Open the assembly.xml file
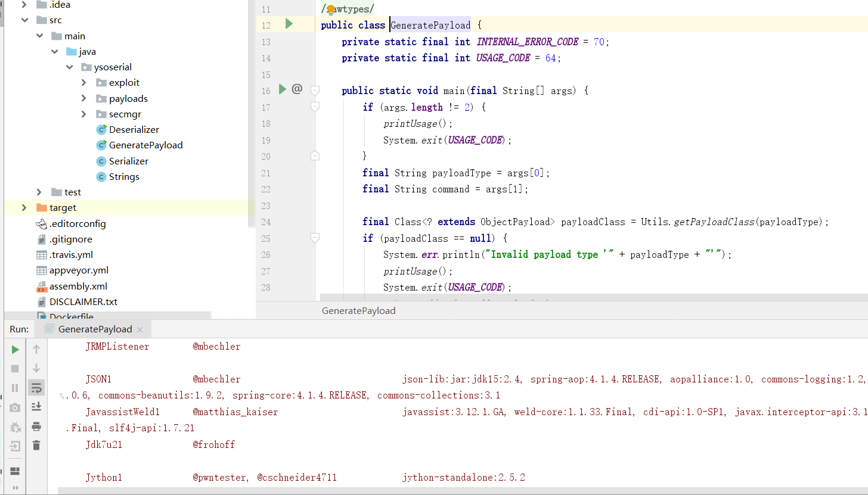 (x=78, y=287)
